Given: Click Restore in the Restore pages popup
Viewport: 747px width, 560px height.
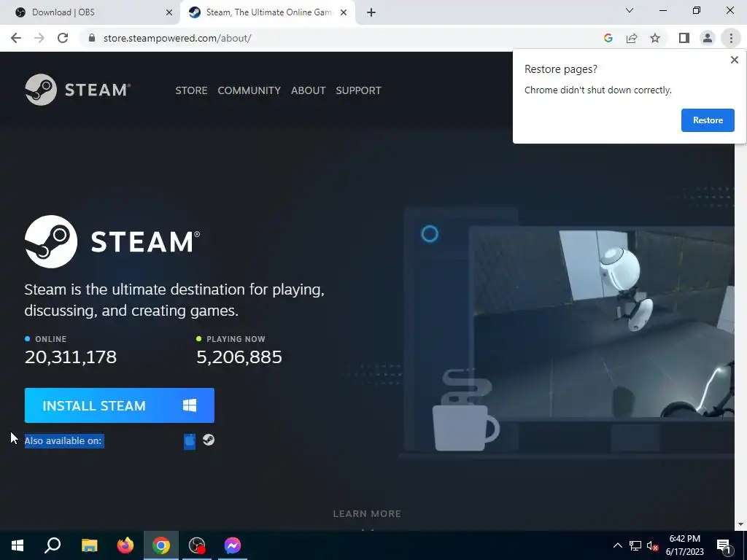Looking at the screenshot, I should (708, 120).
